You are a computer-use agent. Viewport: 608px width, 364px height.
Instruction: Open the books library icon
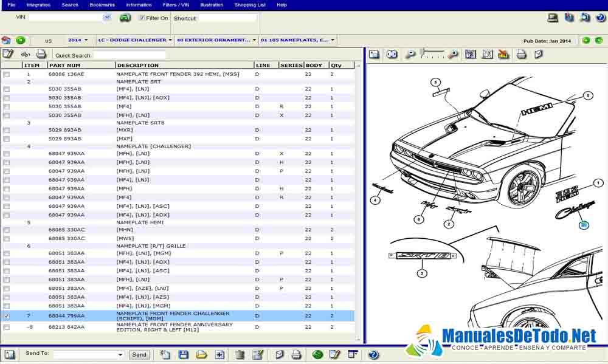[569, 18]
